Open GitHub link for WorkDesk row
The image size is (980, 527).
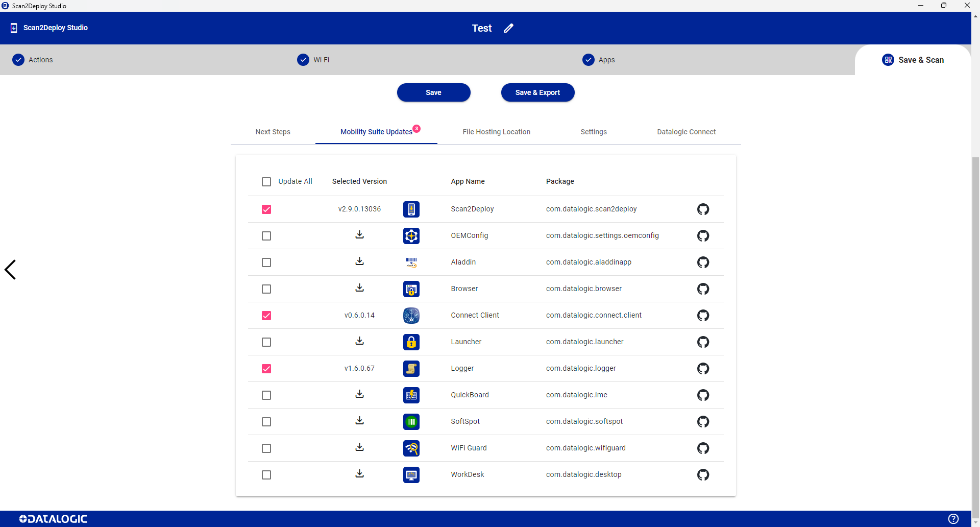tap(703, 474)
